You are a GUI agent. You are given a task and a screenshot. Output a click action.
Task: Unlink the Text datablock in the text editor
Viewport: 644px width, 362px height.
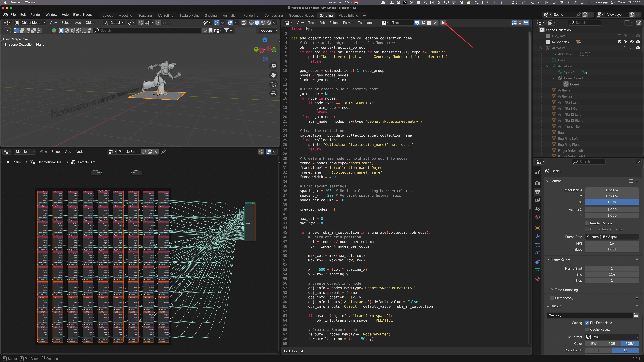tap(435, 23)
